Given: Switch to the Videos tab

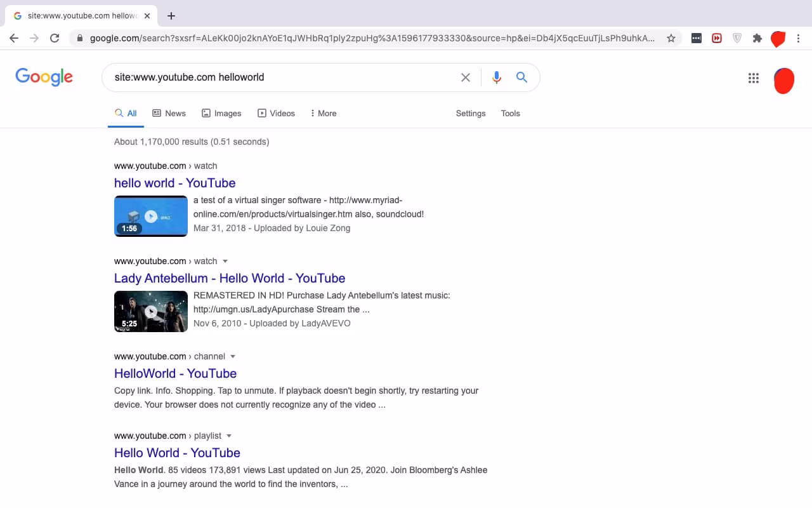Looking at the screenshot, I should click(x=276, y=113).
